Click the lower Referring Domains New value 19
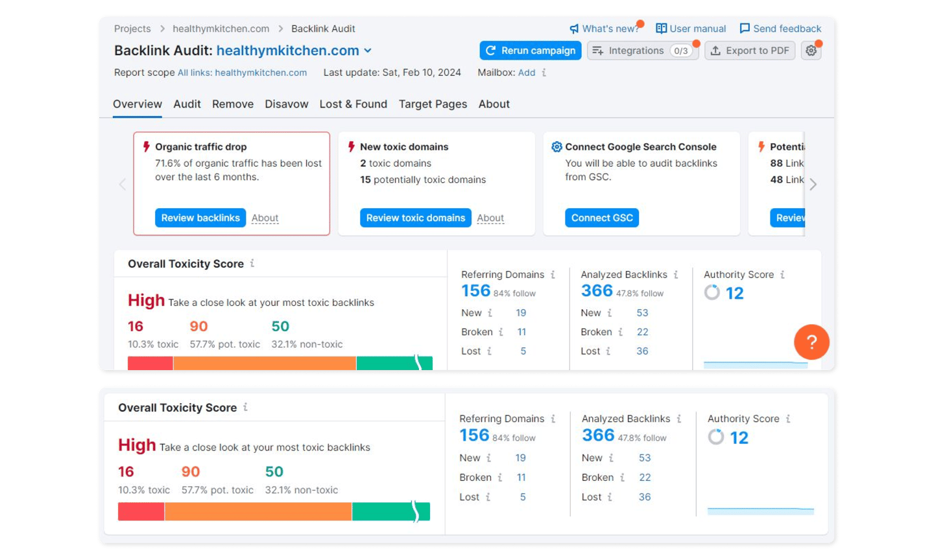Image resolution: width=934 pixels, height=560 pixels. pyautogui.click(x=520, y=458)
